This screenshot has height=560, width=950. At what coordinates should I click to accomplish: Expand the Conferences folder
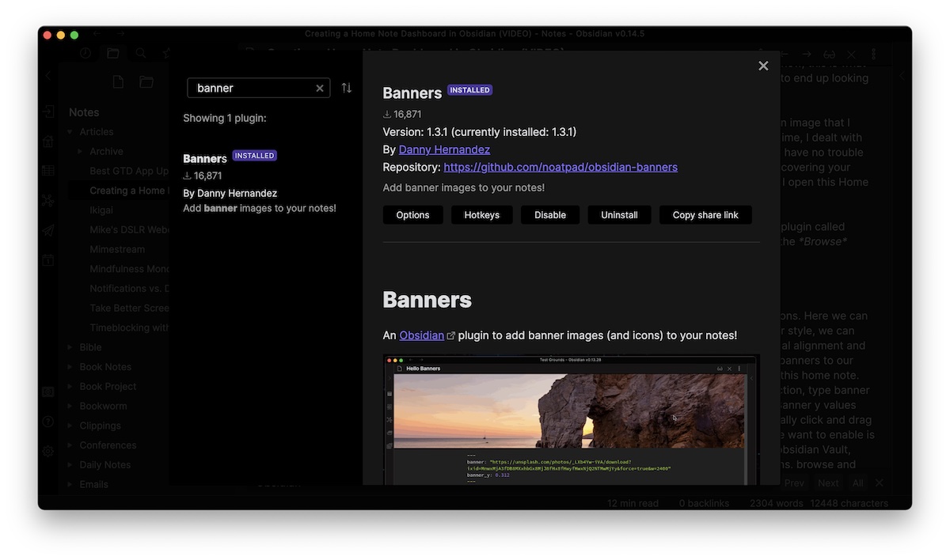70,445
